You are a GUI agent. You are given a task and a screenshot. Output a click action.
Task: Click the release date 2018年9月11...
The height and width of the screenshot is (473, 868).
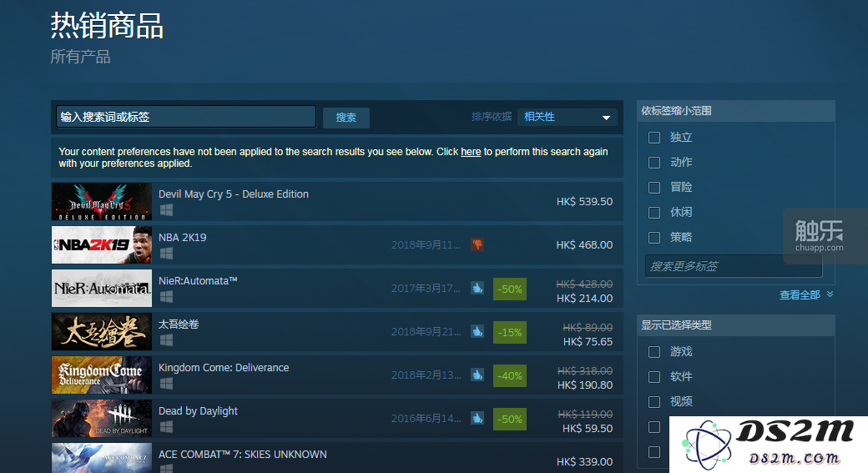point(426,244)
